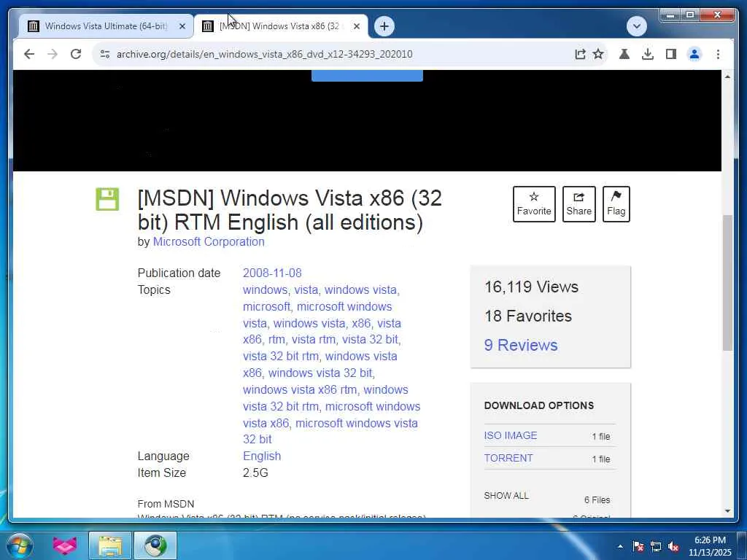Viewport: 747px width, 560px height.
Task: Click SHOW ALL download options
Action: 506,496
